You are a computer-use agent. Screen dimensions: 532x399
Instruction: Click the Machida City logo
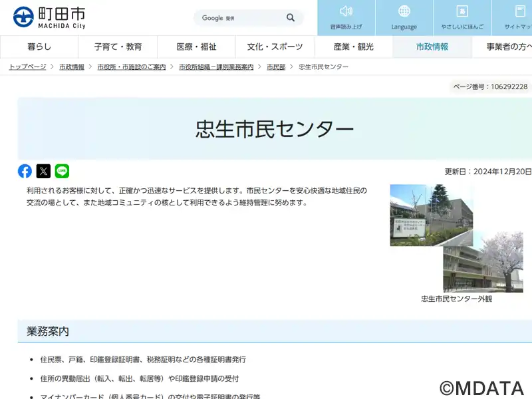tap(49, 17)
